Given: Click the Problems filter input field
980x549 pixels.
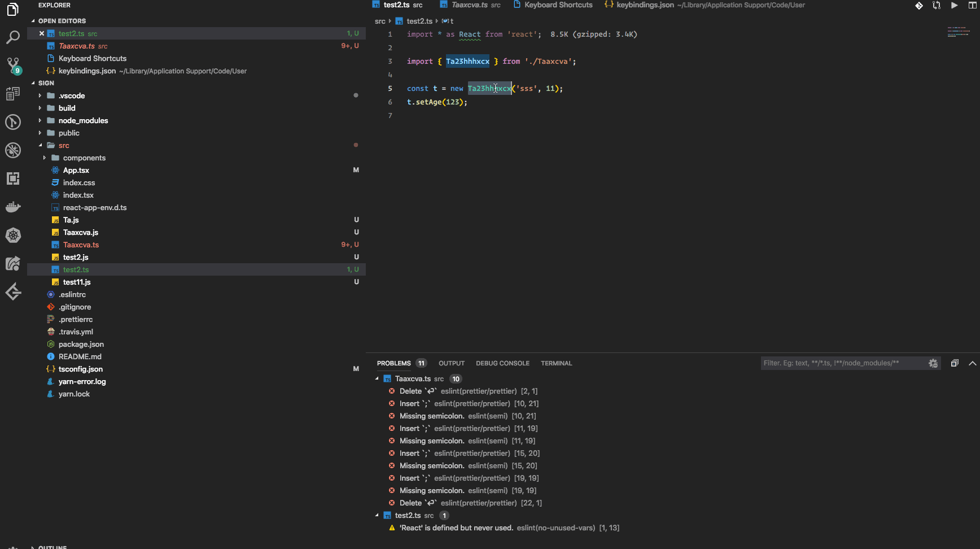Looking at the screenshot, I should [841, 363].
